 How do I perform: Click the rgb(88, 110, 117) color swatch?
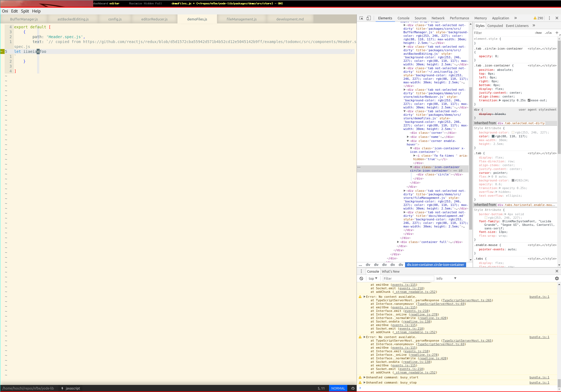(x=493, y=136)
